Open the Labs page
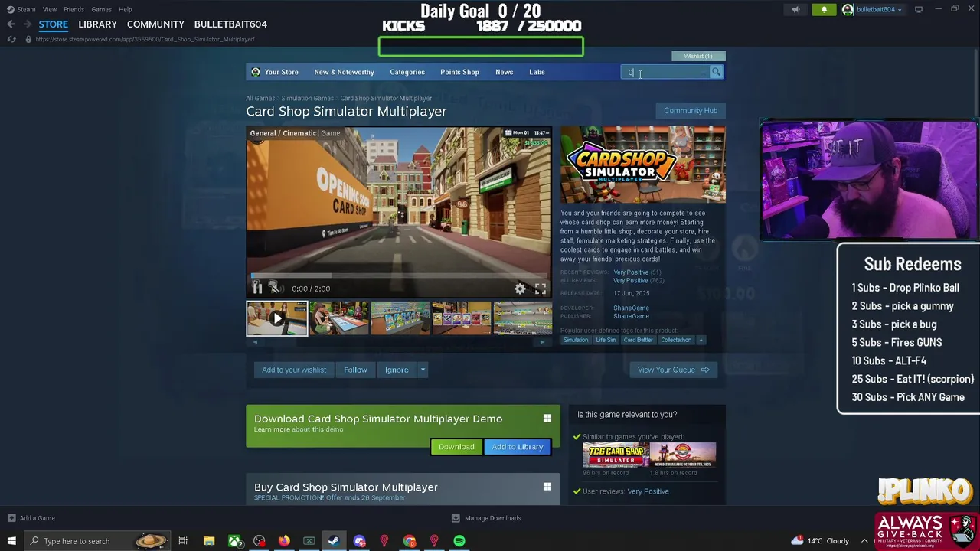The width and height of the screenshot is (980, 551). click(537, 72)
